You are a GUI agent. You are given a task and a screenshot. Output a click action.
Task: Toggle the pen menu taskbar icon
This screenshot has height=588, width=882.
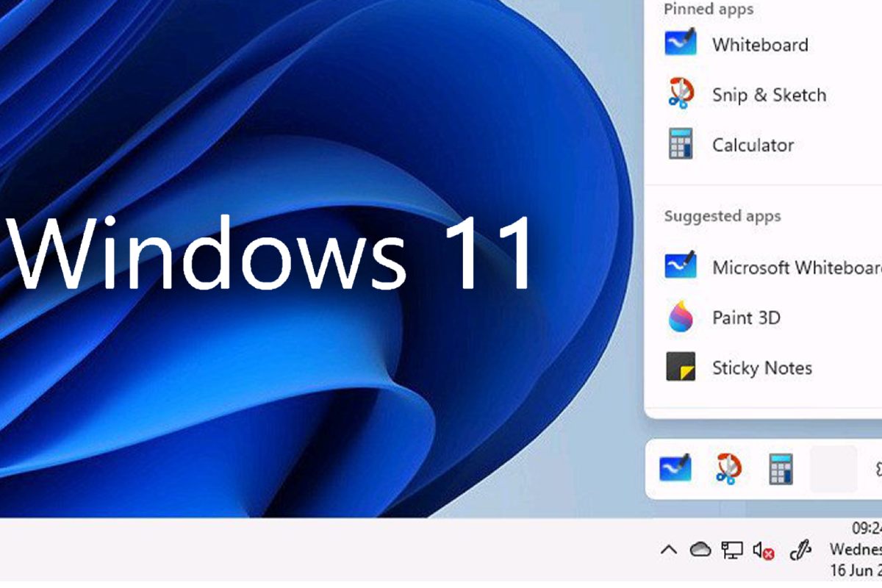coord(800,551)
